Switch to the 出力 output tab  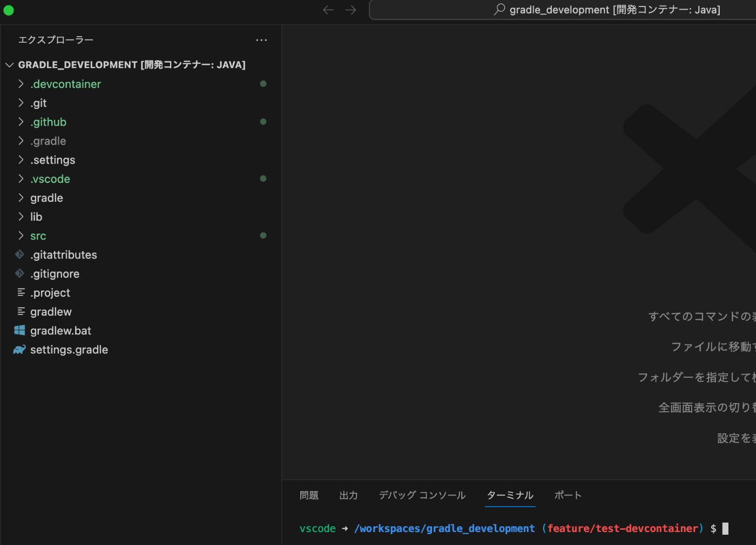[x=348, y=495]
